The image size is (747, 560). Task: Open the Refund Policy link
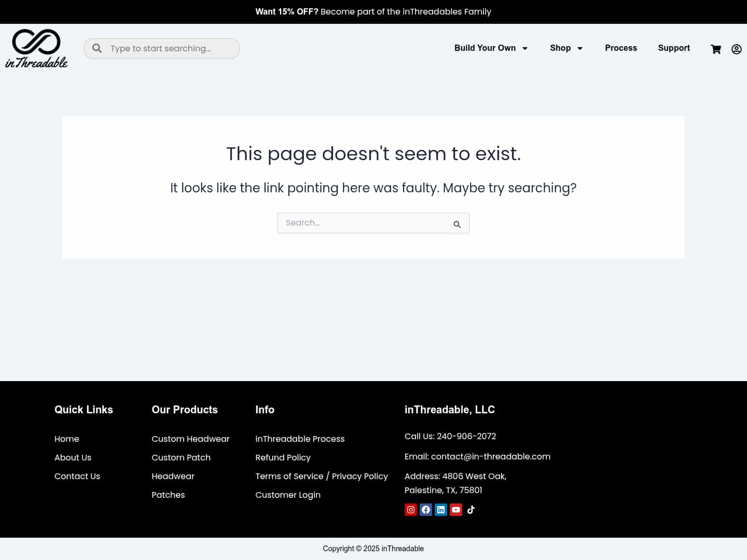point(283,458)
